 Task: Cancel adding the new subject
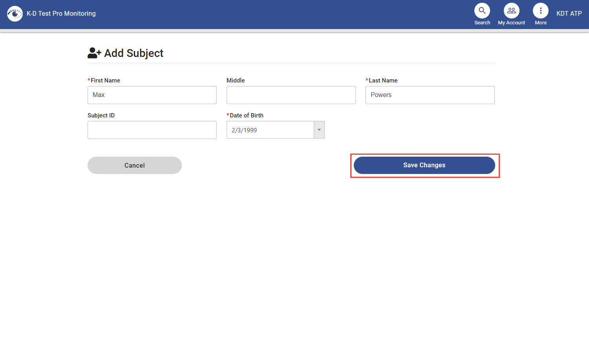[x=134, y=165]
